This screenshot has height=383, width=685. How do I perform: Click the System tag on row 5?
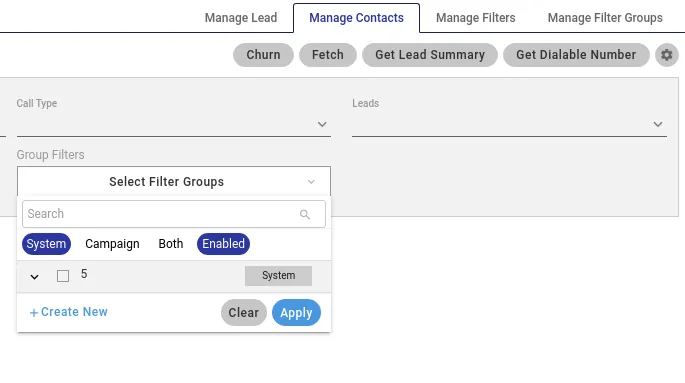tap(278, 276)
